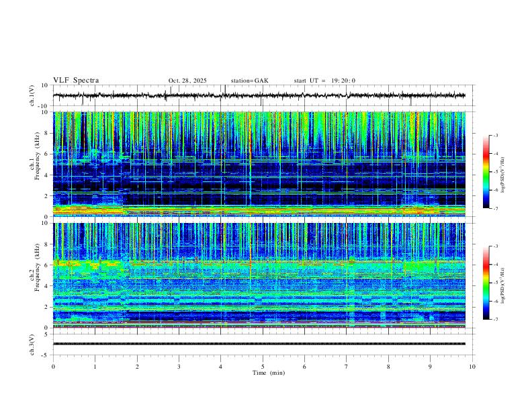Click time axis tick label "7"

(347, 367)
